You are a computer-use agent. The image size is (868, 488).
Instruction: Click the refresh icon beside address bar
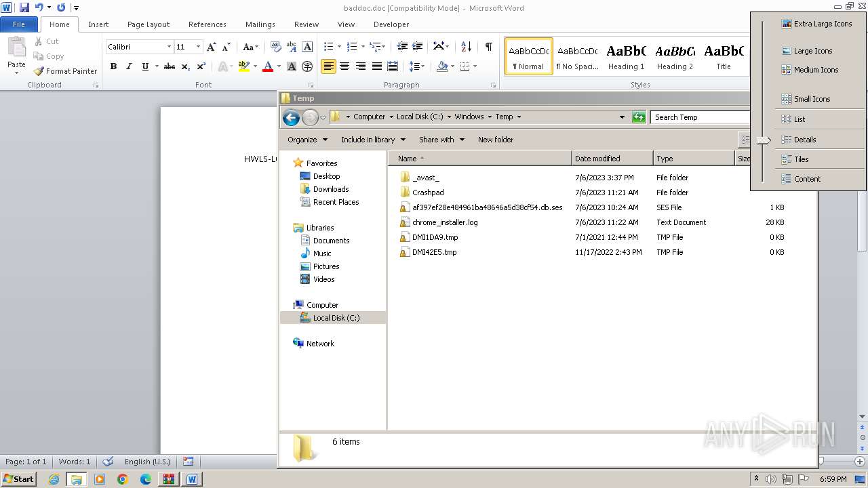[638, 117]
